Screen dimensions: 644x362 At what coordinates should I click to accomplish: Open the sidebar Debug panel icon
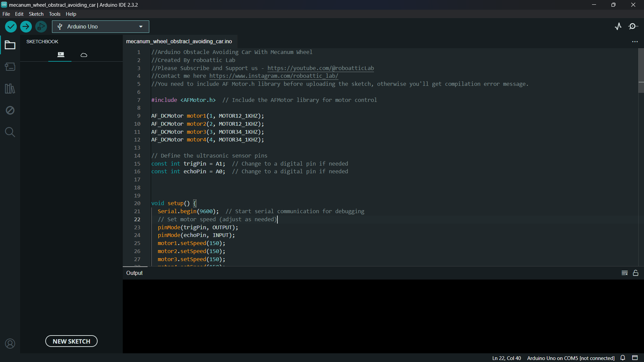[x=10, y=110]
